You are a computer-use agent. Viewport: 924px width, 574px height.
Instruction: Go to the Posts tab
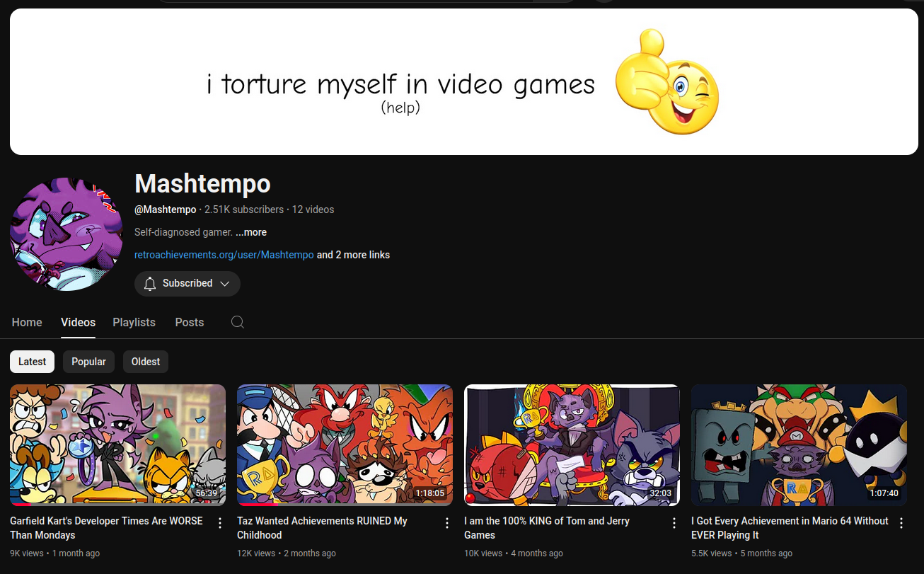(x=190, y=322)
